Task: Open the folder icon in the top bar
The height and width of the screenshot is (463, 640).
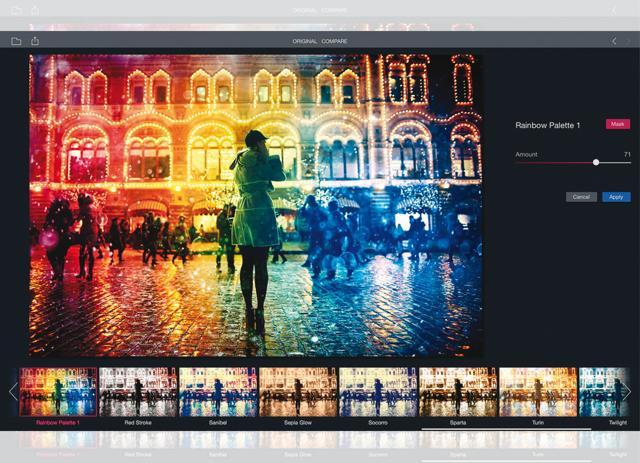Action: [x=16, y=41]
